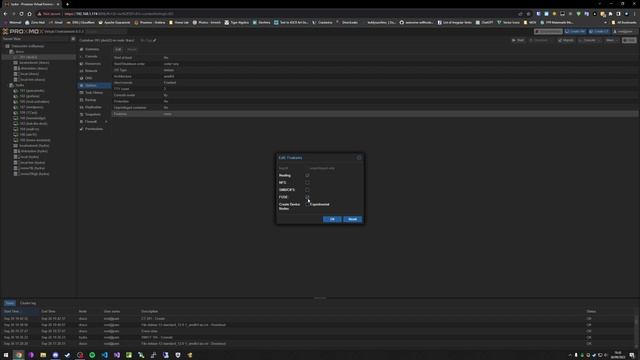
Task: Toggle the Nesting checkbox in Edit Features
Action: pos(307,176)
